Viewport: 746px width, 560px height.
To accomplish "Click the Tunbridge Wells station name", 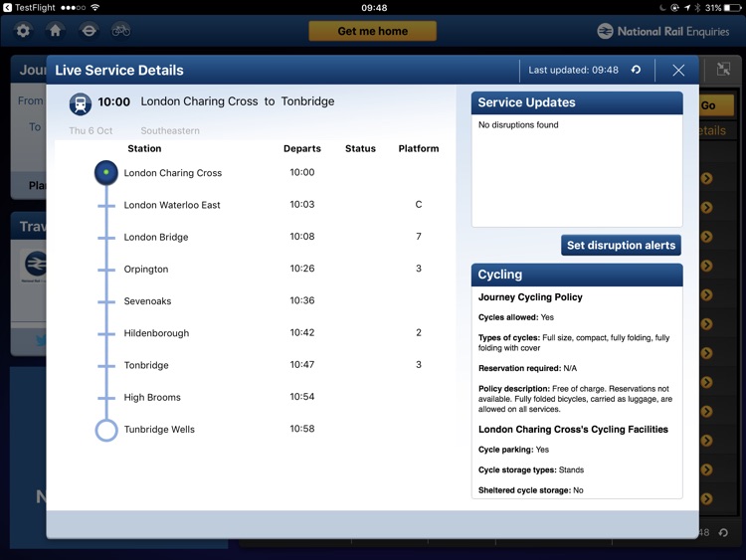I will click(159, 429).
